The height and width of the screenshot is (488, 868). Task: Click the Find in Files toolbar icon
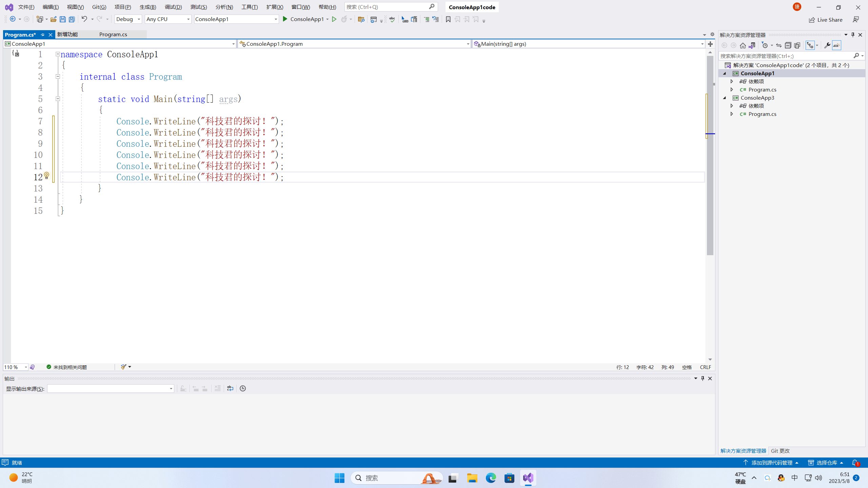(x=361, y=19)
